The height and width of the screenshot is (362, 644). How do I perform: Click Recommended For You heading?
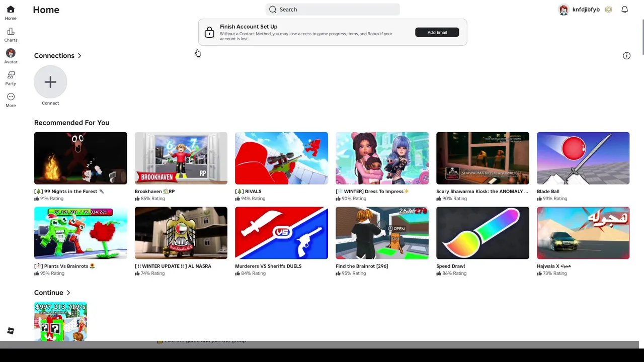71,123
